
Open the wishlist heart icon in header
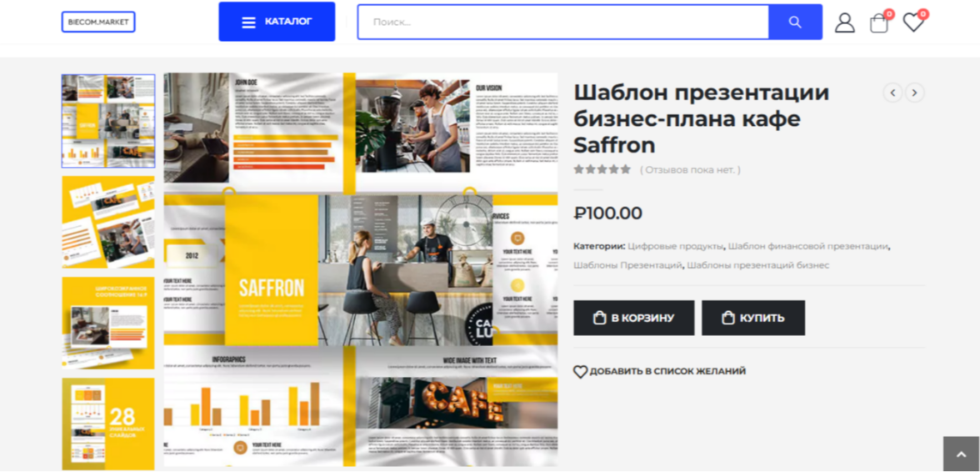tap(913, 23)
